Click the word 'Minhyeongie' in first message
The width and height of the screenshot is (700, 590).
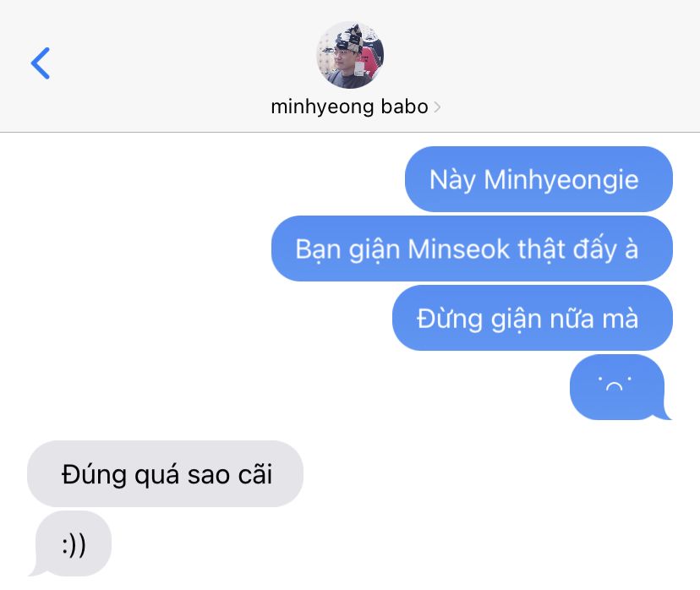[561, 181]
